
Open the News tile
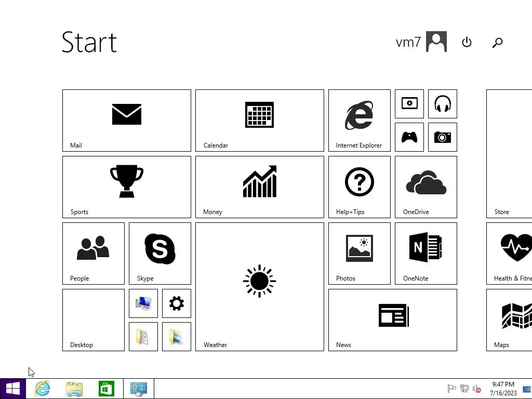393,320
